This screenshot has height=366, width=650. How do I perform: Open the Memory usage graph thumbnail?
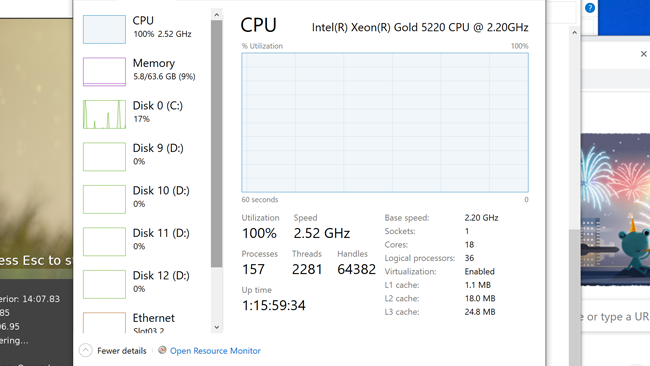click(x=104, y=72)
